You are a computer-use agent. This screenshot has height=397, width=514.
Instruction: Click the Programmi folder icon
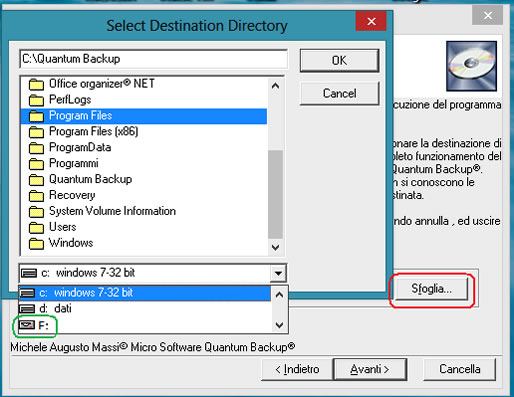coord(36,164)
